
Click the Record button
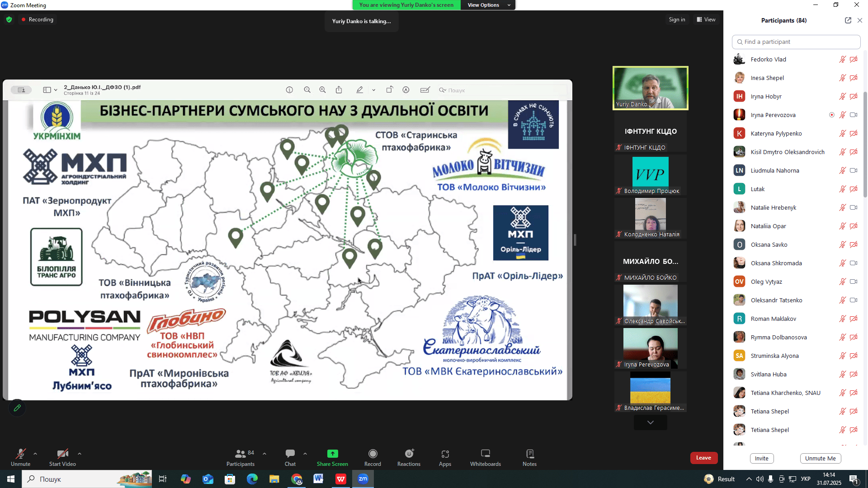pyautogui.click(x=373, y=457)
